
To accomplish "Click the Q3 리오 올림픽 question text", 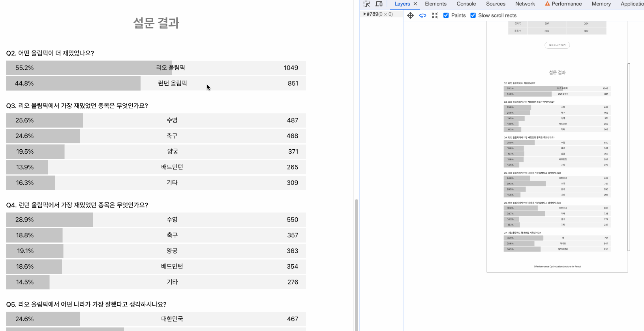I will (77, 106).
